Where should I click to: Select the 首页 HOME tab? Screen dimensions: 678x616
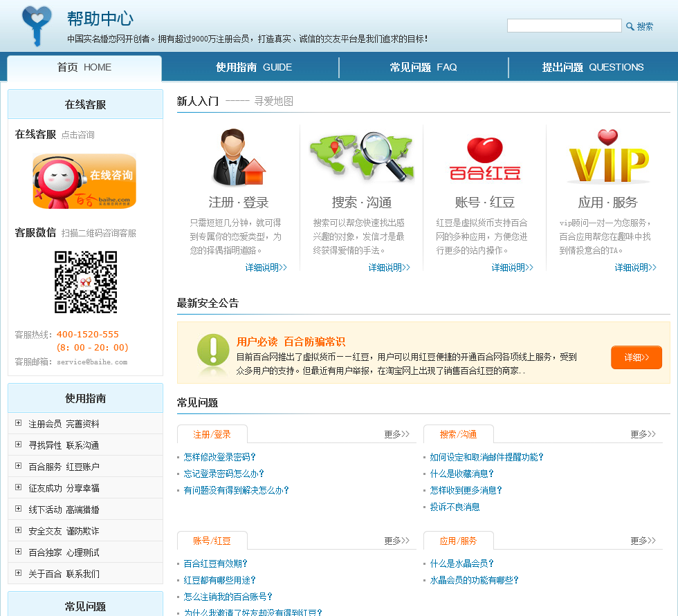tap(84, 68)
